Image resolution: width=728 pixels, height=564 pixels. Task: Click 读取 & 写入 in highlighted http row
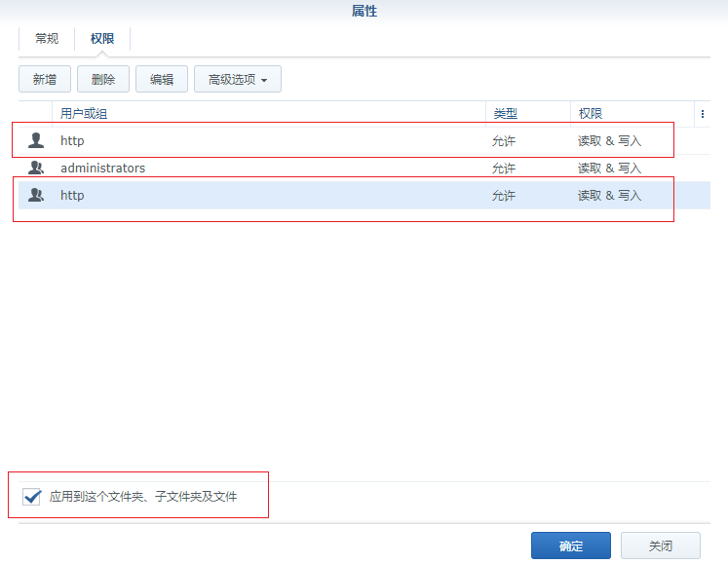pyautogui.click(x=609, y=195)
